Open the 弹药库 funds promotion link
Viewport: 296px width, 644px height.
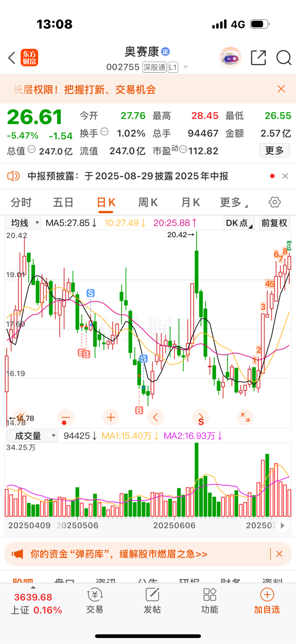point(119,554)
